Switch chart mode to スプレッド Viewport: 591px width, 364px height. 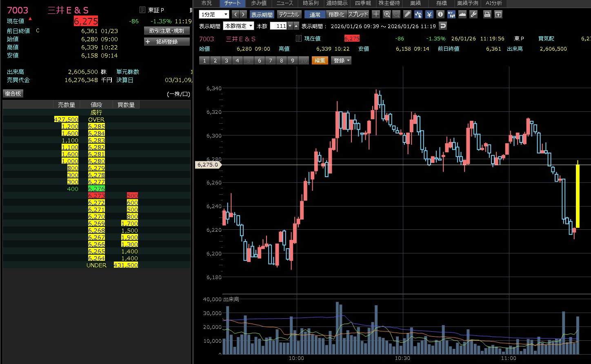(358, 14)
